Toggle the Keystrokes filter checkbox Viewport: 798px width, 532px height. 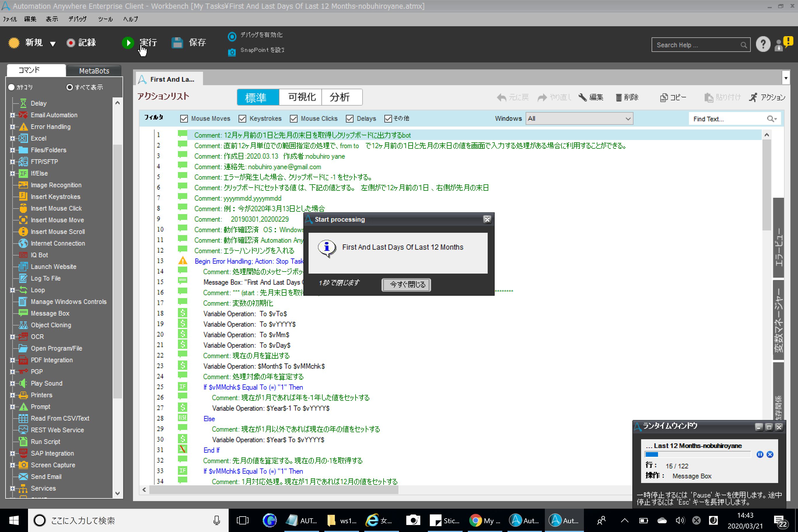242,119
